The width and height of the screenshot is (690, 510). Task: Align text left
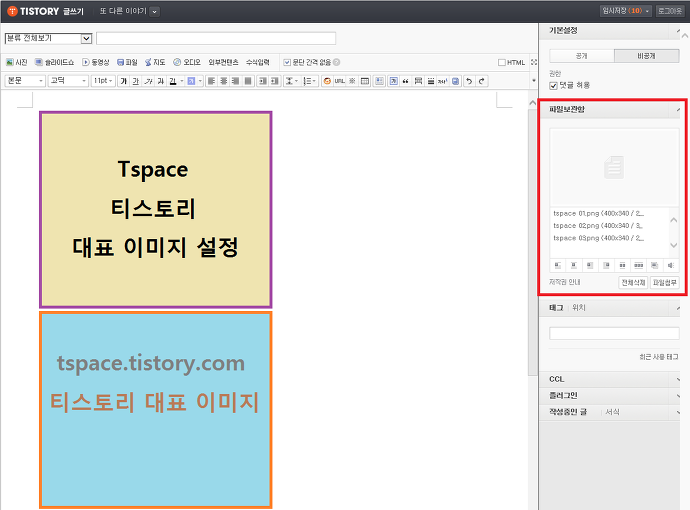tap(212, 81)
